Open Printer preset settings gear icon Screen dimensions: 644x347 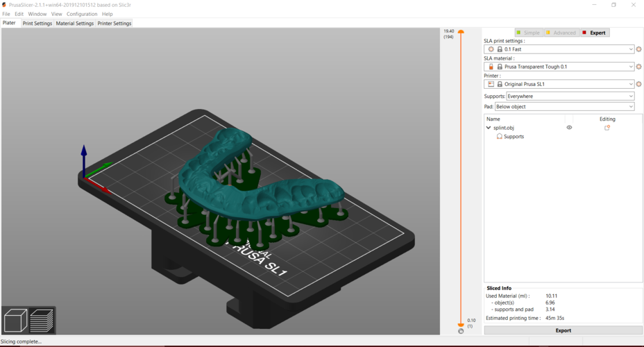[638, 84]
